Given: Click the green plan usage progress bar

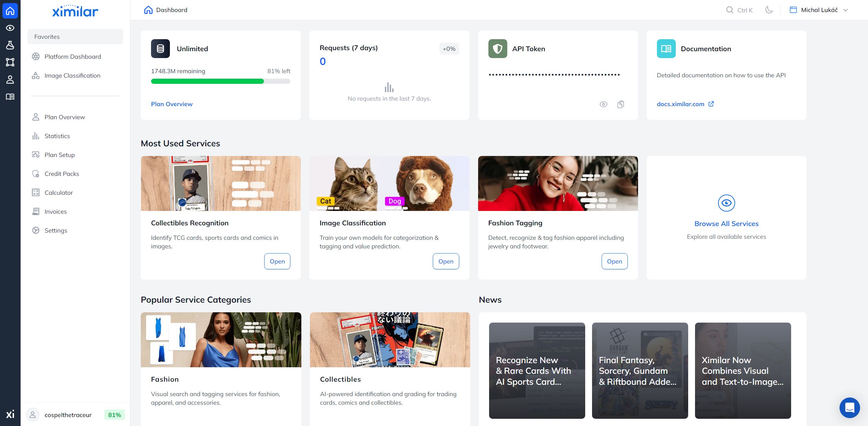Looking at the screenshot, I should (207, 81).
